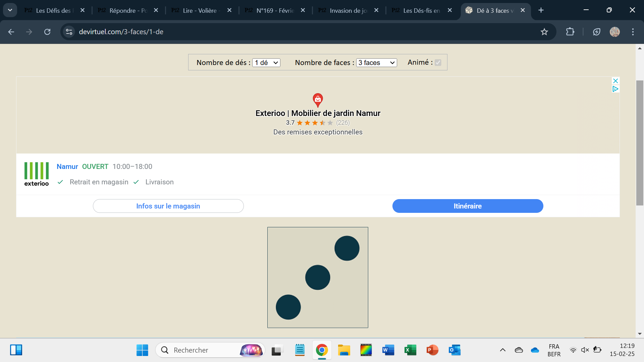This screenshot has width=644, height=362.
Task: Click the die to roll it
Action: (x=317, y=277)
